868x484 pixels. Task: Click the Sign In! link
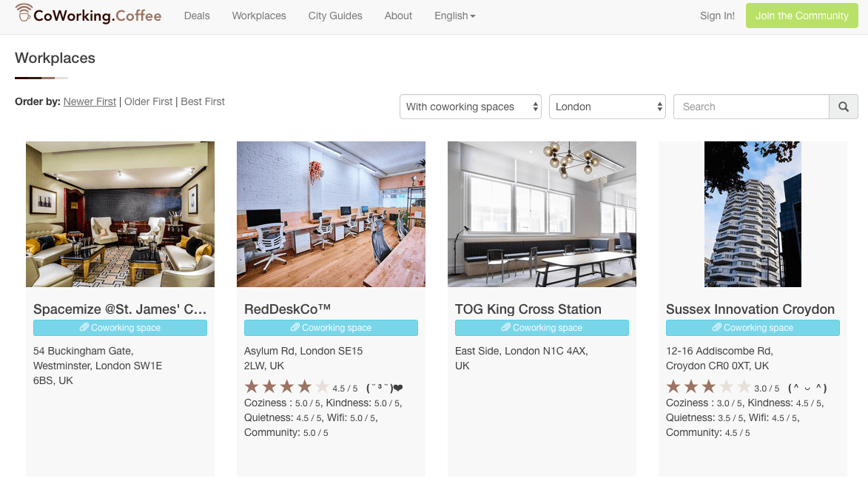(717, 16)
